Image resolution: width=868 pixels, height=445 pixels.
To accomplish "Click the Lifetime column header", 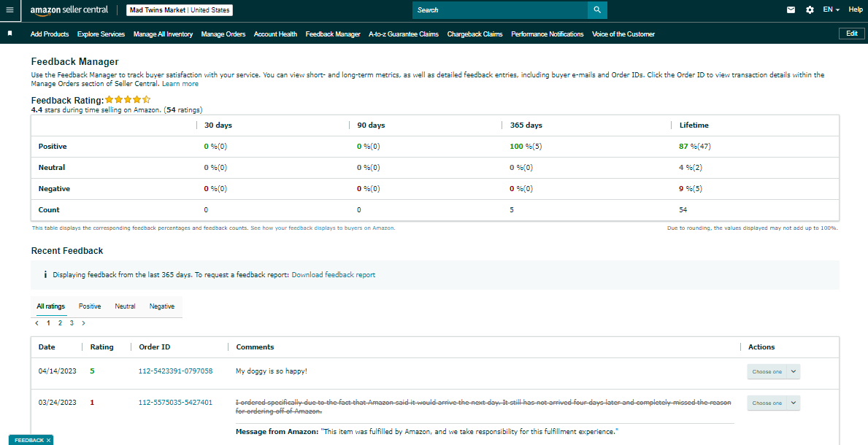I will (x=694, y=125).
